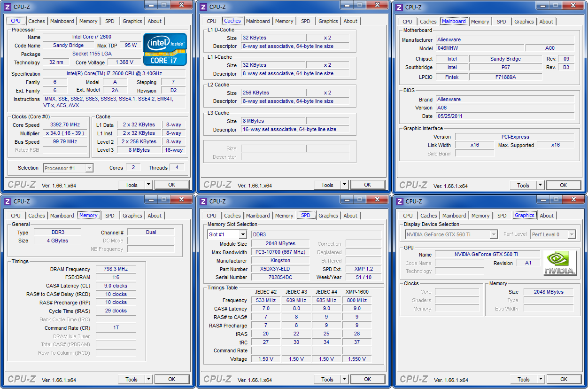Click the XMP-1600 voltage 1.550 V
The width and height of the screenshot is (588, 389).
pos(357,359)
